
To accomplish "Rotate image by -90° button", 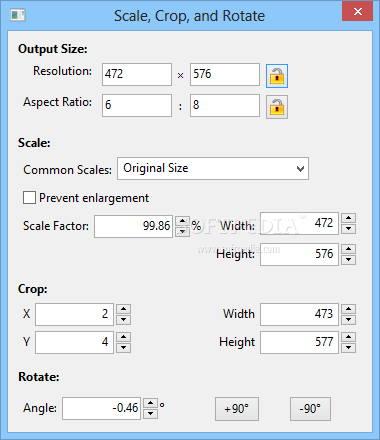I will coord(310,409).
